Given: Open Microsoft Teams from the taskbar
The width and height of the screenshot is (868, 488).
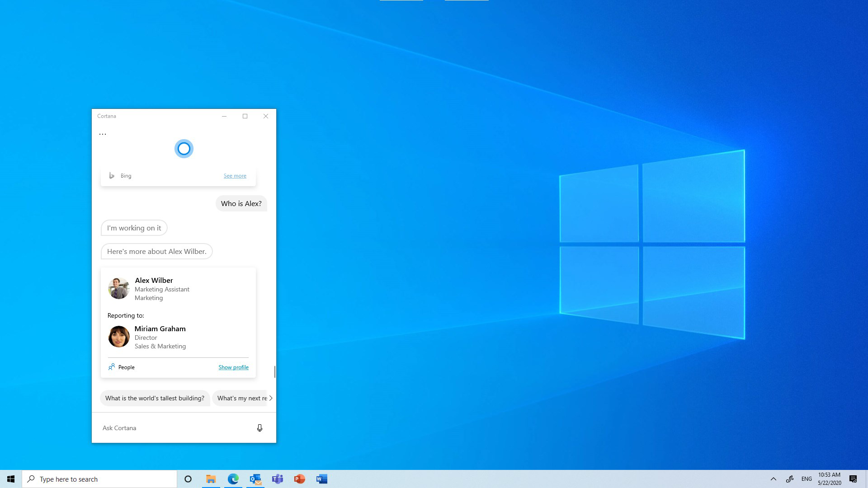Looking at the screenshot, I should coord(278,479).
